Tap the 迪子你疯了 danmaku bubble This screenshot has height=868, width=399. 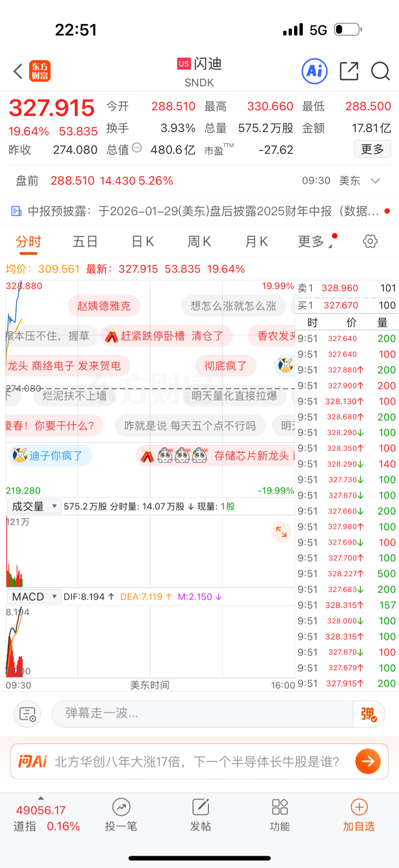pyautogui.click(x=50, y=456)
